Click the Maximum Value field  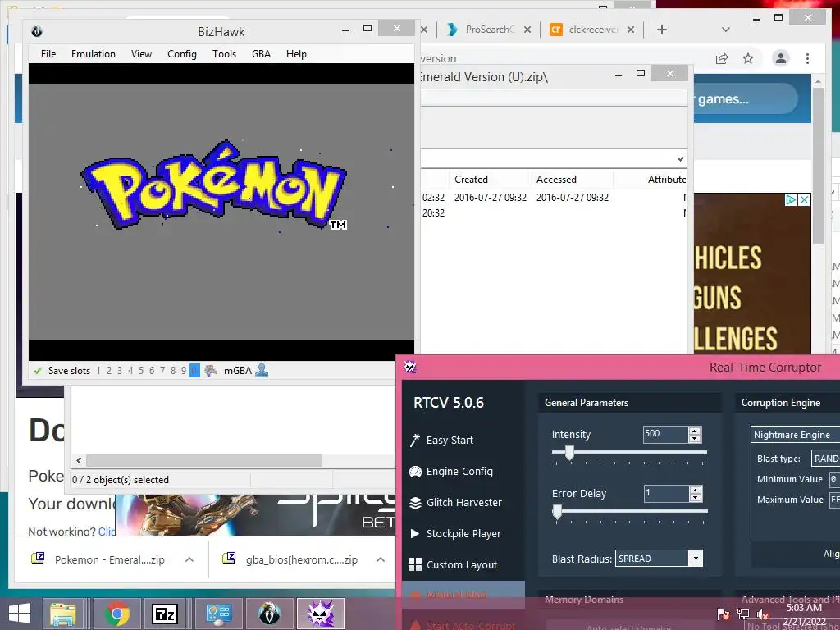834,500
